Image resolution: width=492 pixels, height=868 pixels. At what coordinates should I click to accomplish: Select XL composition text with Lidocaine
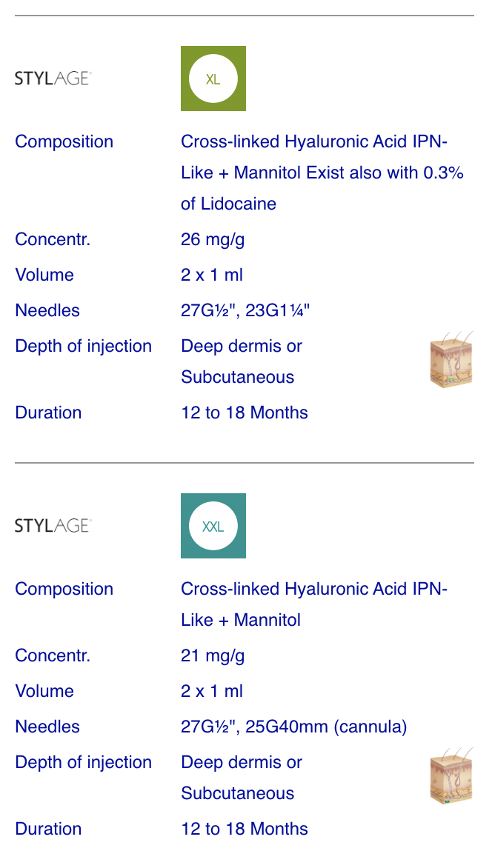322,173
